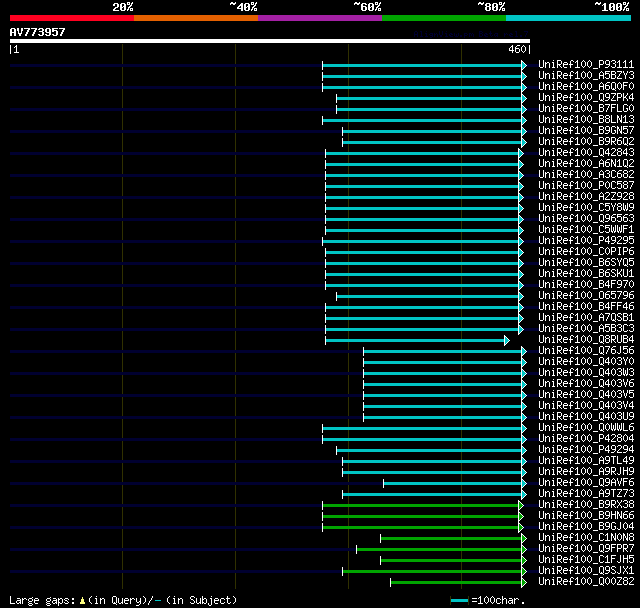Select the UniRef100_A9TZ73 label

pyautogui.click(x=586, y=494)
